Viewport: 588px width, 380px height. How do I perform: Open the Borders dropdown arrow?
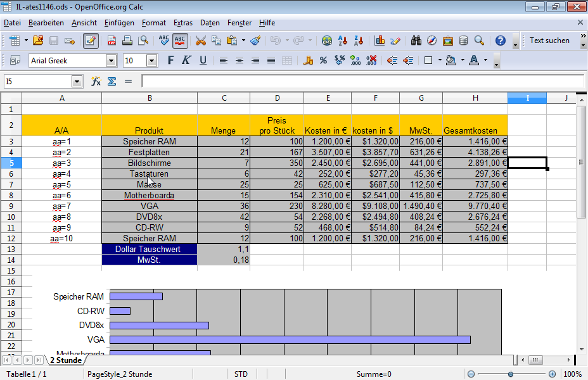point(440,60)
